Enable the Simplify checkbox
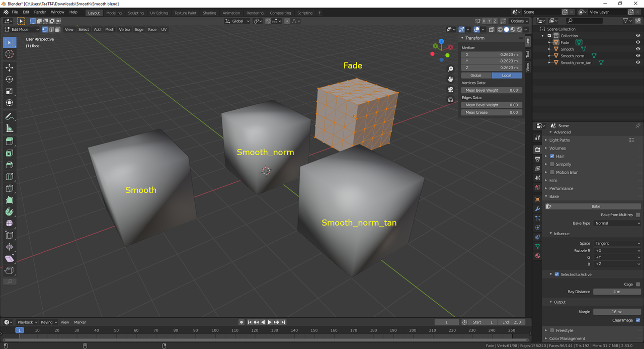The height and width of the screenshot is (349, 644). [x=552, y=164]
